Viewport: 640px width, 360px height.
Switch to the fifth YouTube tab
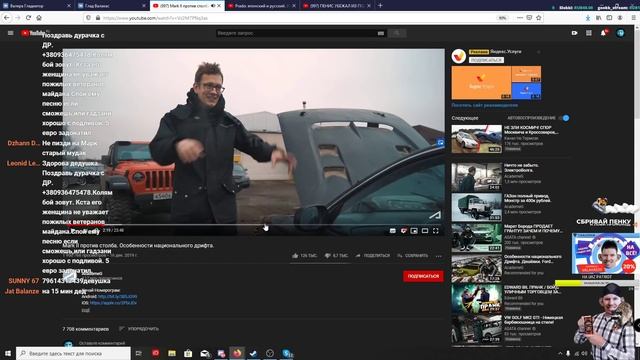[x=337, y=6]
